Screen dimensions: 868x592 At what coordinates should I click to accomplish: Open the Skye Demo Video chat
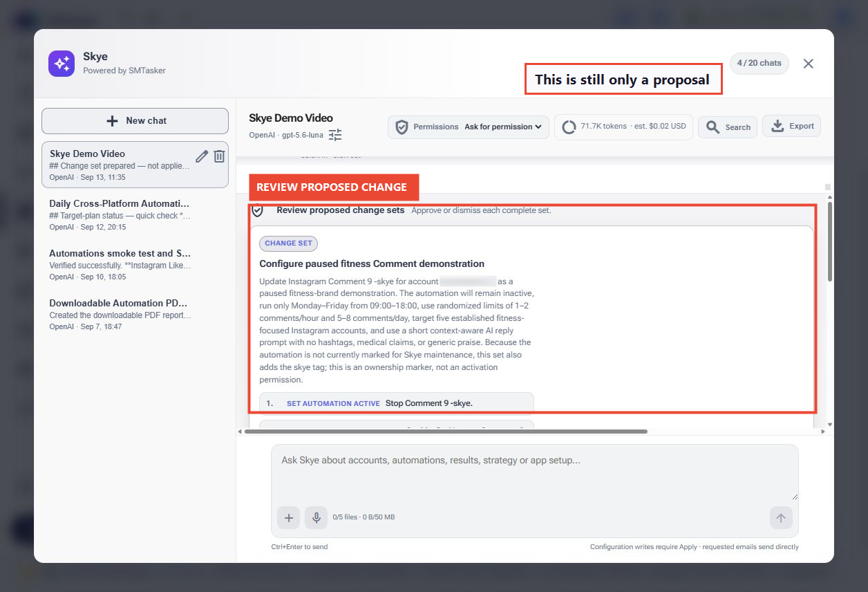pyautogui.click(x=135, y=165)
